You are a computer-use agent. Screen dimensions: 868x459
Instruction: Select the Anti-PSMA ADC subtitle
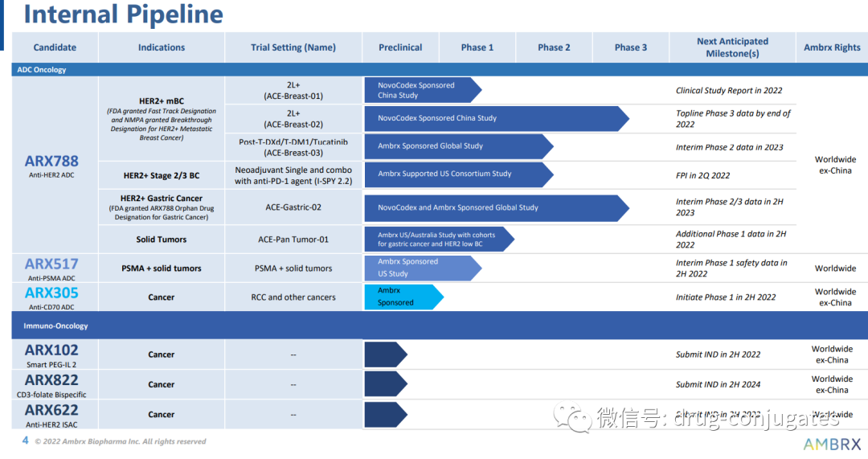51,278
